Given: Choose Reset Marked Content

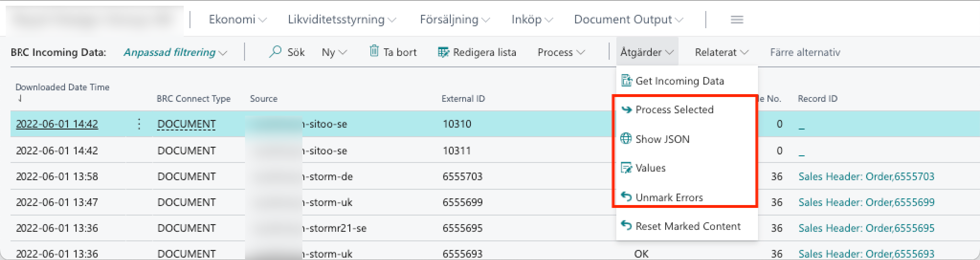Looking at the screenshot, I should [x=688, y=226].
